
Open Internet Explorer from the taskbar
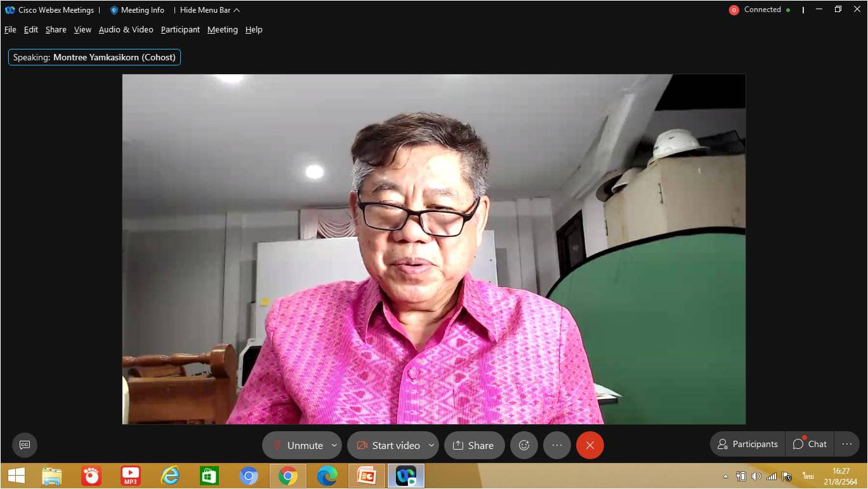(x=170, y=476)
